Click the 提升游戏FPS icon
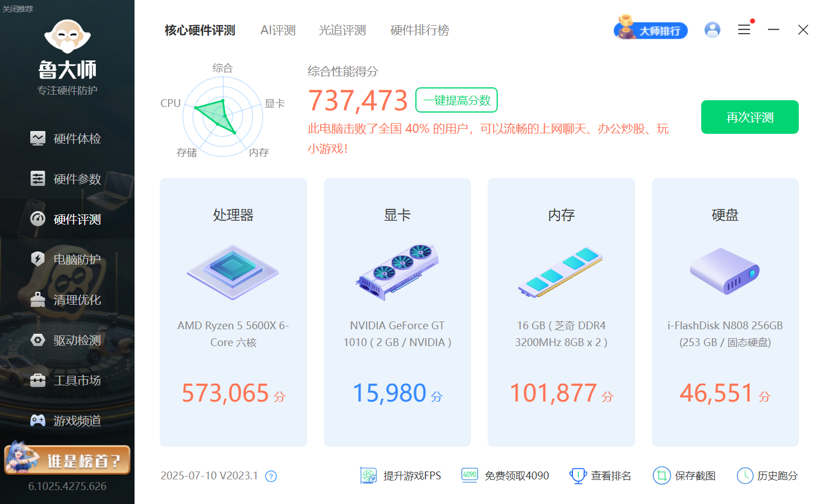Viewport: 824px width, 504px height. tap(368, 475)
